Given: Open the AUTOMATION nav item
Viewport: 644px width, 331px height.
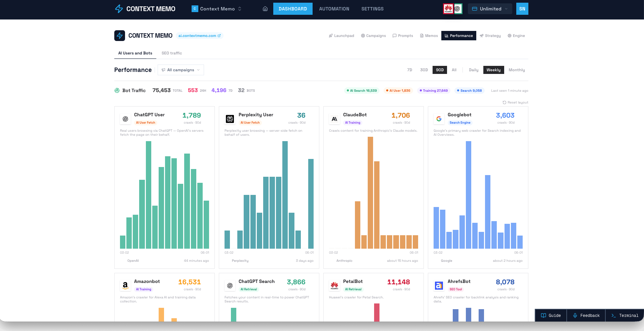Looking at the screenshot, I should pos(334,9).
